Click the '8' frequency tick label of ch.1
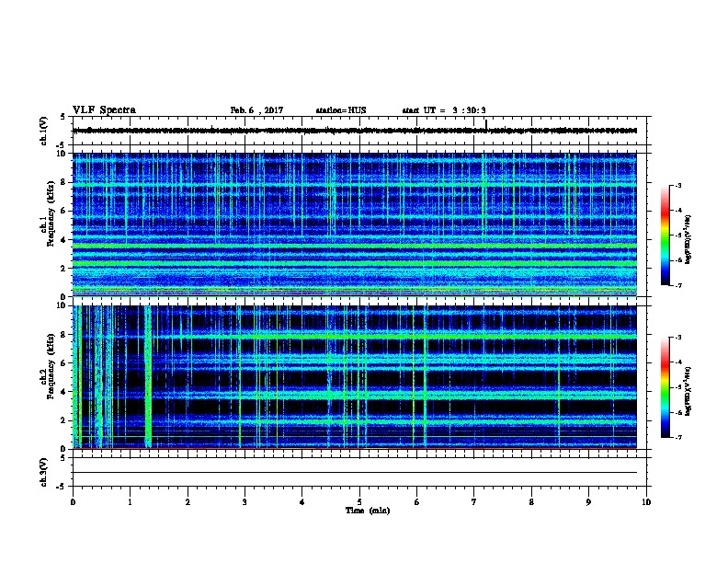 [63, 182]
